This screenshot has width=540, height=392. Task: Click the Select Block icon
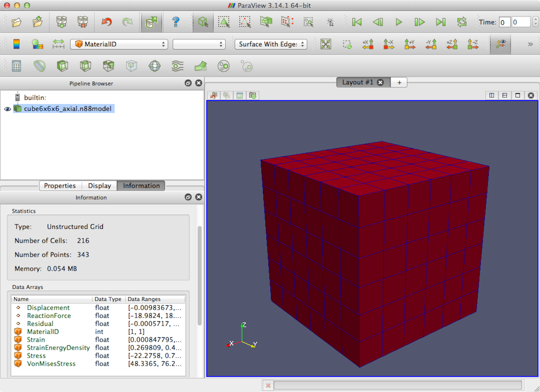tap(308, 22)
